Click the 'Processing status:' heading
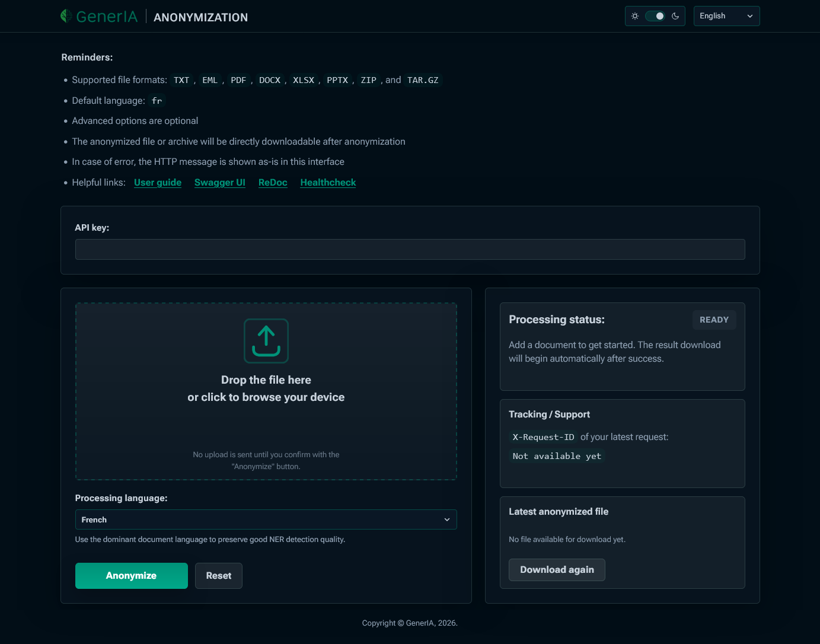 [557, 320]
